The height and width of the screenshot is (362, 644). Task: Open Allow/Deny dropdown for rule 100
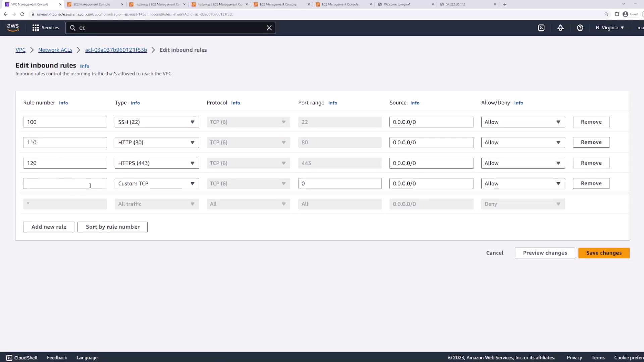[523, 122]
